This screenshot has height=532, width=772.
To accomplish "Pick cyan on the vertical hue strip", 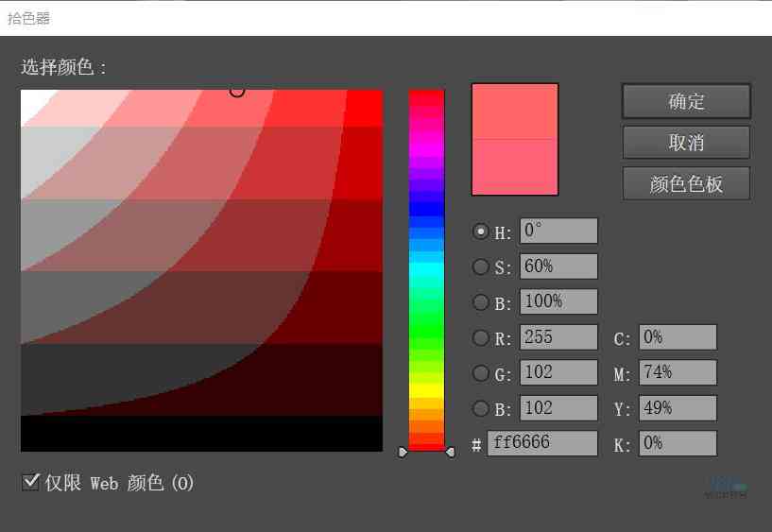I will click(x=427, y=270).
